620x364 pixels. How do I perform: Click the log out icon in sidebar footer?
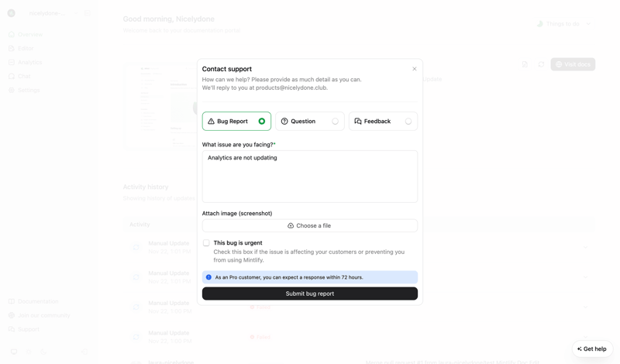point(84,352)
